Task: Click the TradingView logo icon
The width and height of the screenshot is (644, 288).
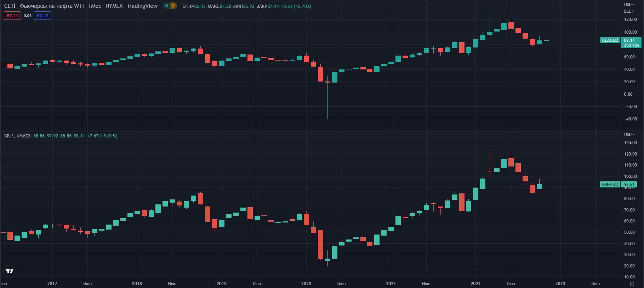Action: click(x=10, y=271)
